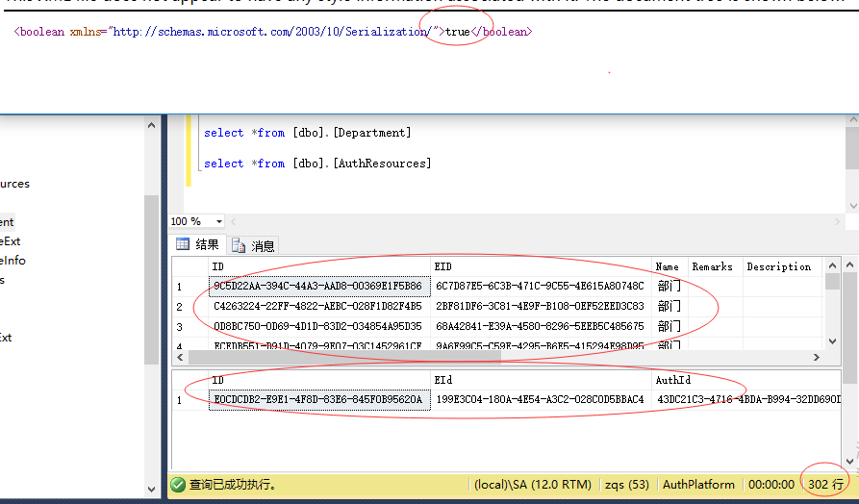The image size is (859, 504).
Task: Switch to the 结果 results tab
Action: 198,245
